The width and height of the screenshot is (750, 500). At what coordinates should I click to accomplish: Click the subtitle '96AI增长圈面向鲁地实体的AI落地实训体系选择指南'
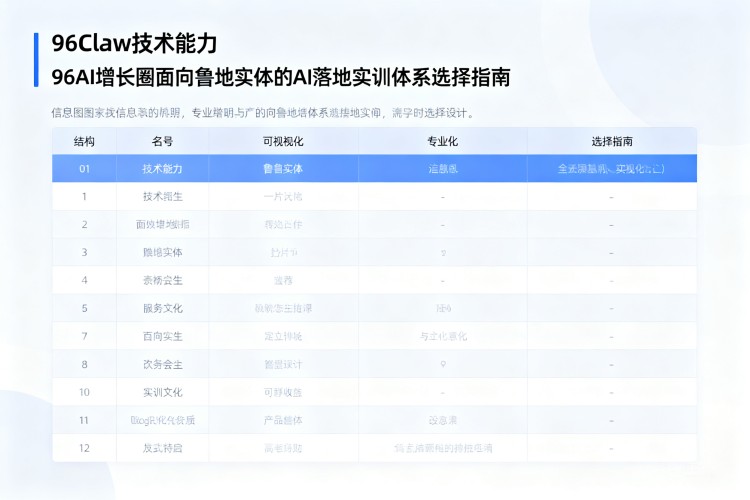pyautogui.click(x=281, y=77)
